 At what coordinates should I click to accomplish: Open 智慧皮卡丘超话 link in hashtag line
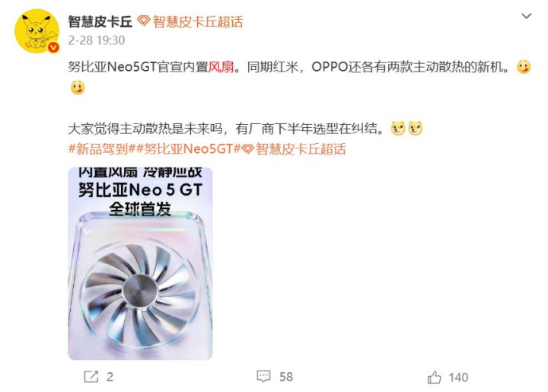301,149
